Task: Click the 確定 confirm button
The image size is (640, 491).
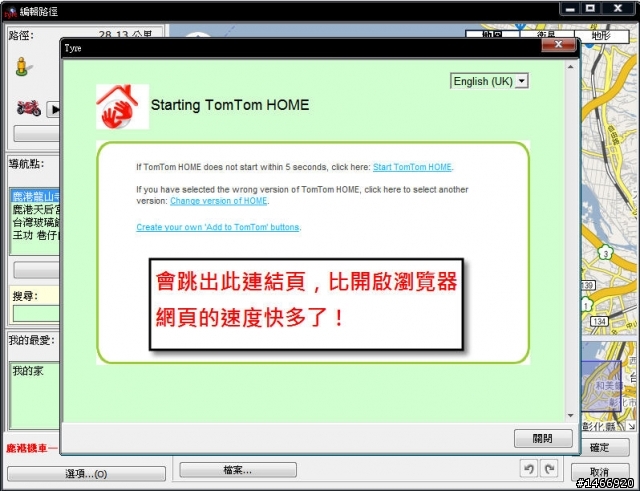Action: click(x=600, y=448)
